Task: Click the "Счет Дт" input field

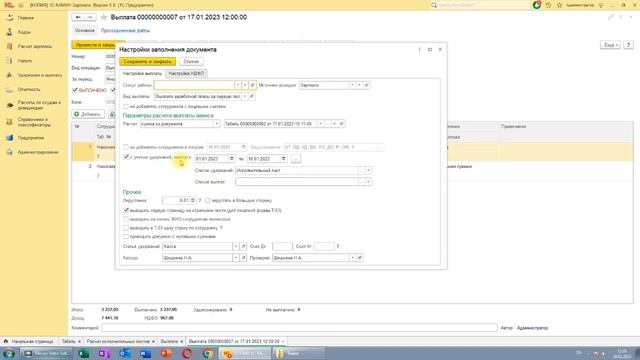Action: tap(282, 246)
